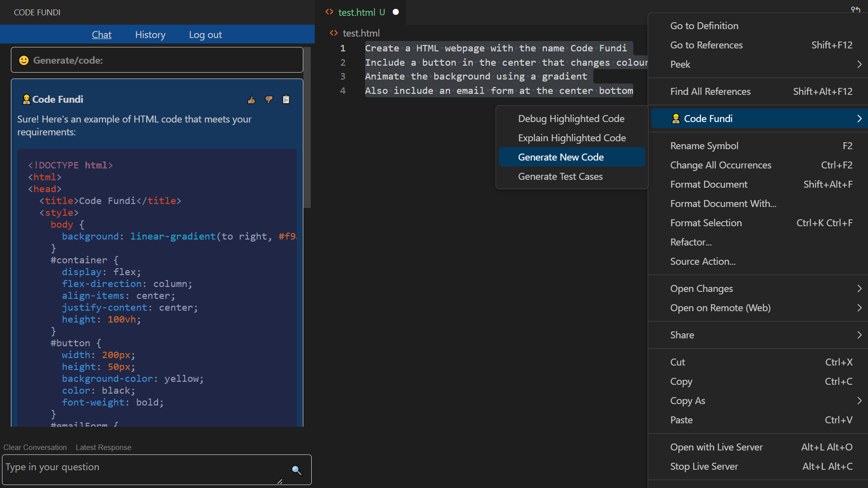Click line 'Also include an email form'

point(499,91)
